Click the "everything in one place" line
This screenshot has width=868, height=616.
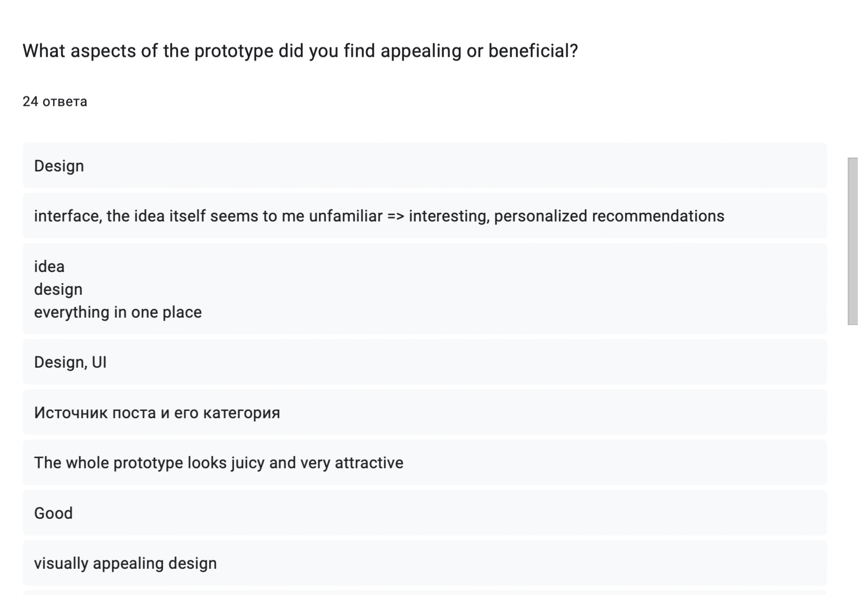pos(118,312)
